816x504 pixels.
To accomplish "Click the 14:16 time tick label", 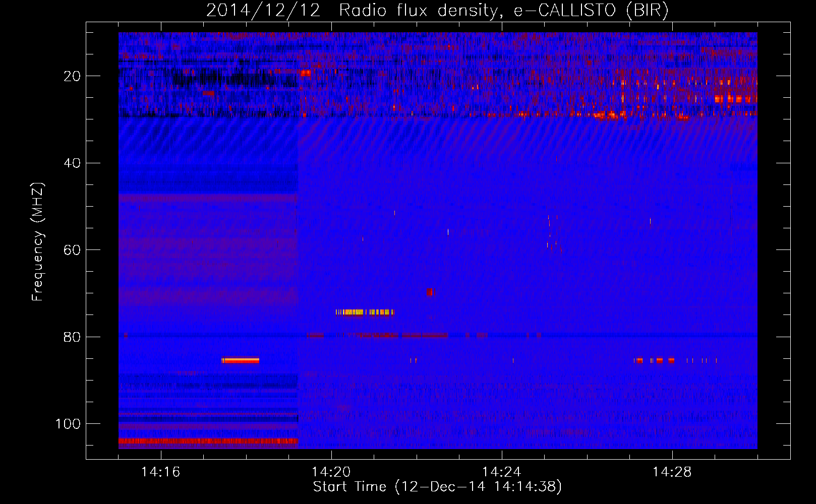I will (x=160, y=472).
